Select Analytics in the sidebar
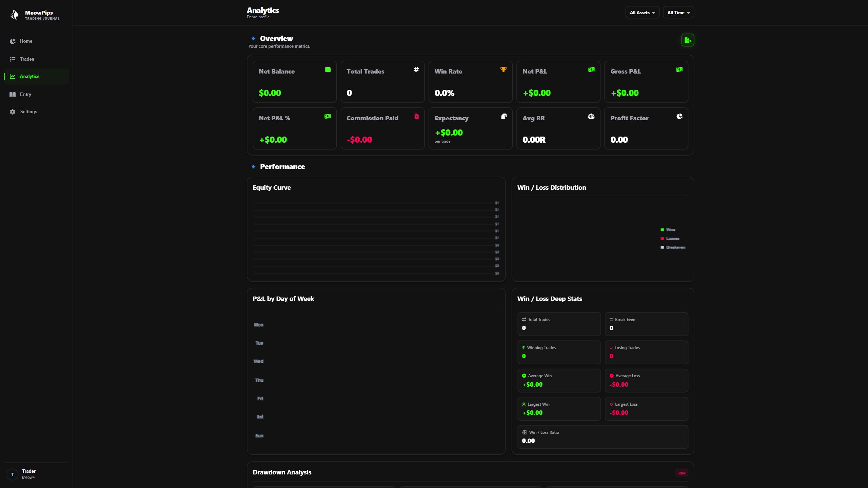Image resolution: width=868 pixels, height=488 pixels. (x=36, y=76)
